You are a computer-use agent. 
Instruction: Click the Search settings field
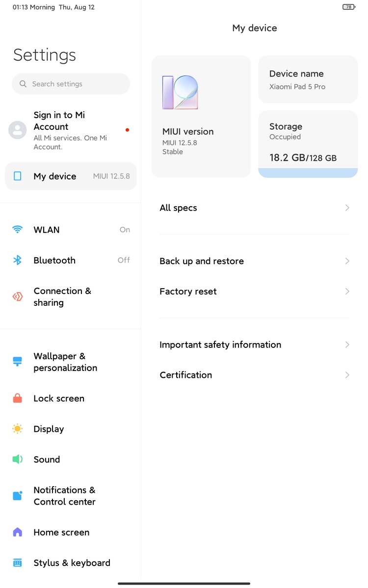pos(71,84)
